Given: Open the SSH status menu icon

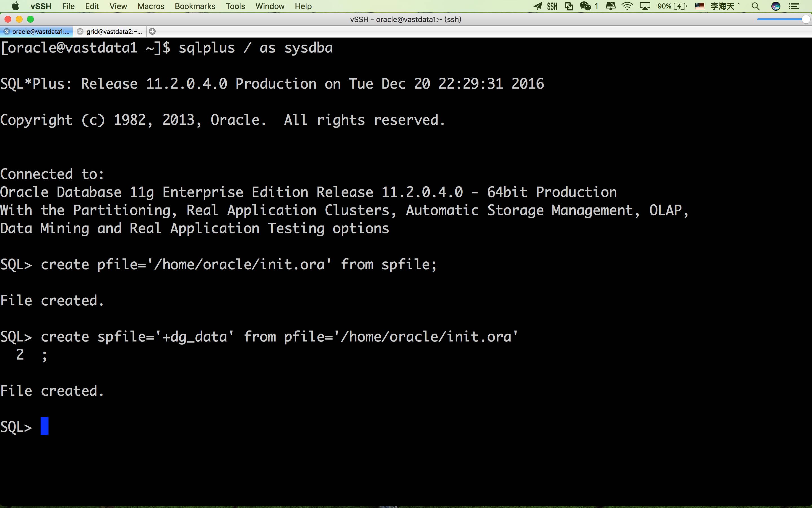Looking at the screenshot, I should click(x=552, y=6).
